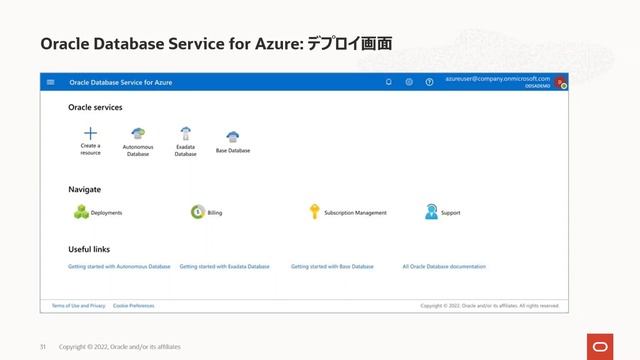Open Getting started with Base Database link
The image size is (640, 360).
pos(332,267)
